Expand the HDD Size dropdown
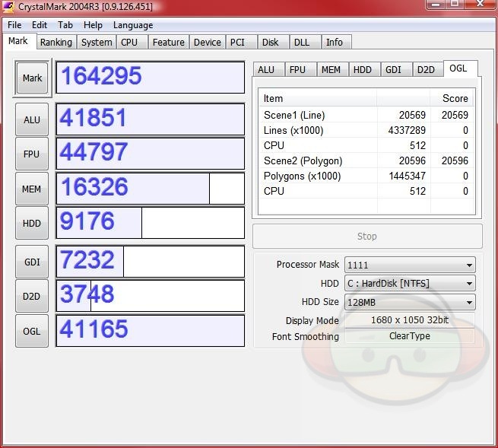Viewport: 498px width, 448px height. coord(409,302)
